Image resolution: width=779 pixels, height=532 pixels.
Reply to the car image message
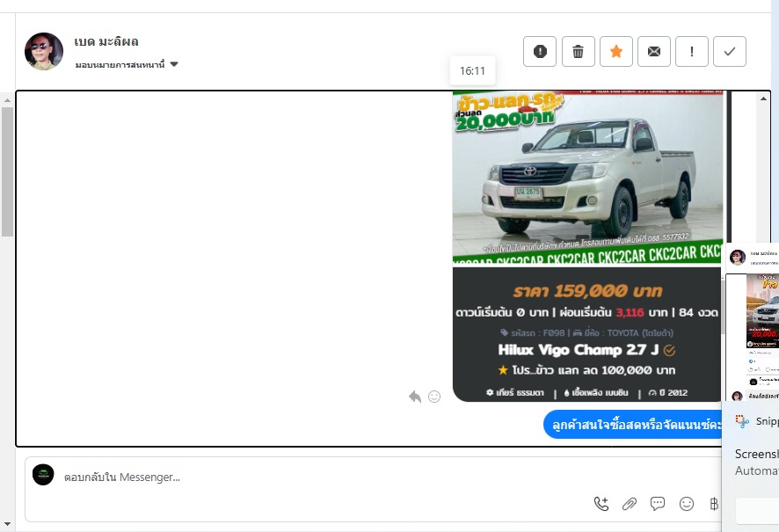click(x=414, y=397)
